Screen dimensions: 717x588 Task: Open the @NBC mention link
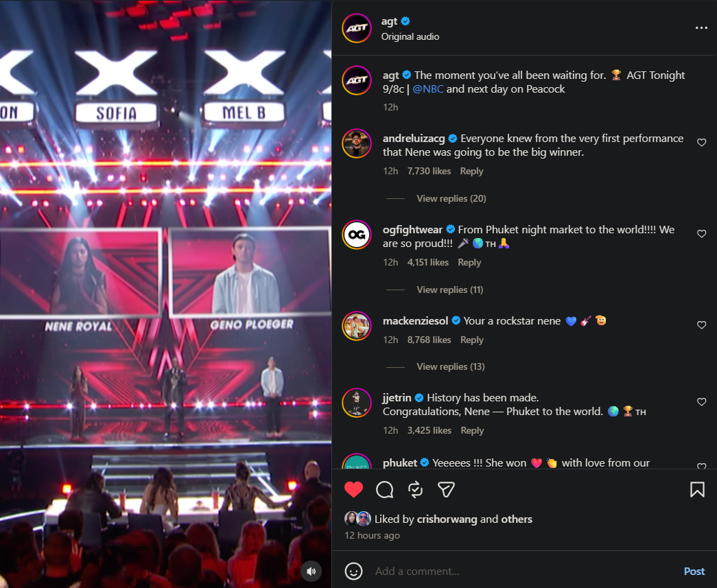tap(427, 89)
